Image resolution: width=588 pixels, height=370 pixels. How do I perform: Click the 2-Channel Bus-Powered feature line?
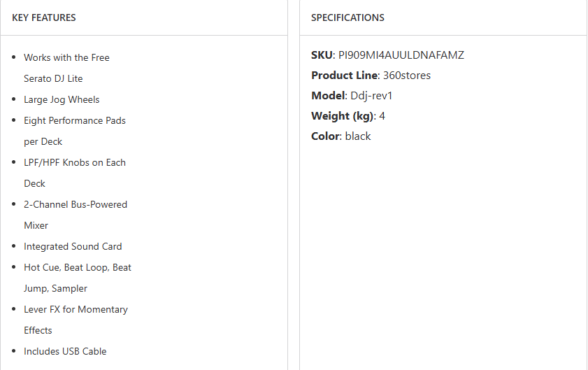point(76,204)
